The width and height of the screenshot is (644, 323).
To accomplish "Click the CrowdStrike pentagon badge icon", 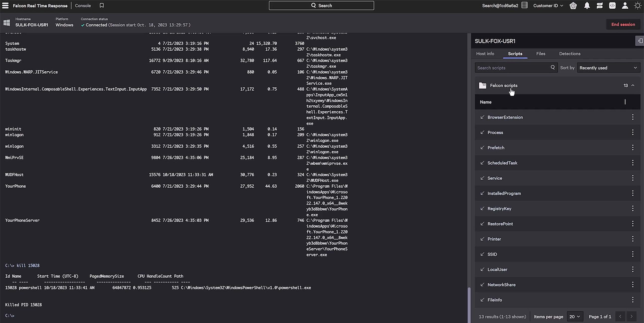I will click(x=573, y=5).
